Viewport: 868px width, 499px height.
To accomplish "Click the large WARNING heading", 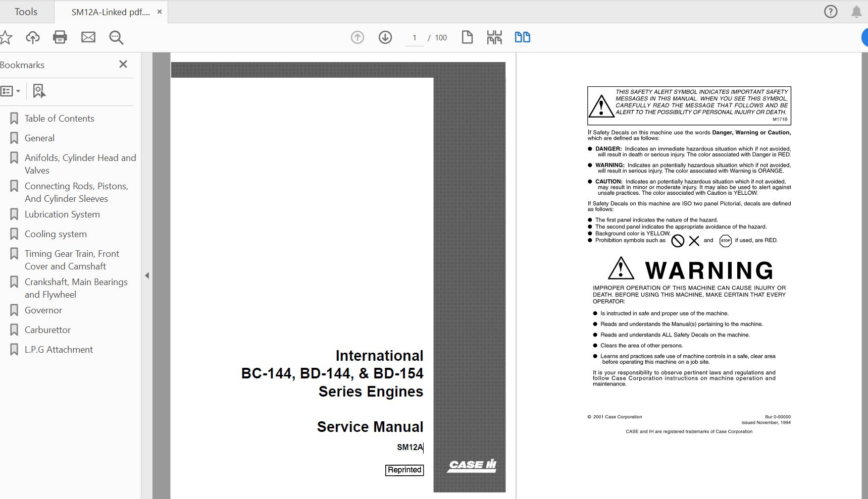I will pos(709,270).
